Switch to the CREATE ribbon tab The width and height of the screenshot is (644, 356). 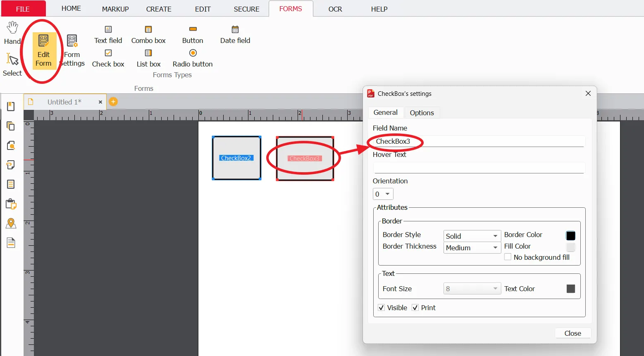159,9
